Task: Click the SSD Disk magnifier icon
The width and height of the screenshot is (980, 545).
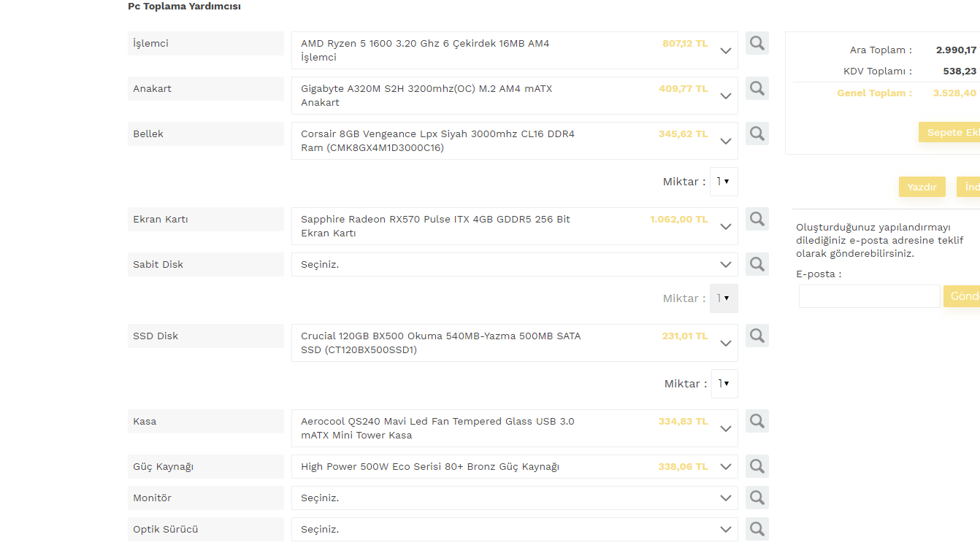Action: coord(757,336)
